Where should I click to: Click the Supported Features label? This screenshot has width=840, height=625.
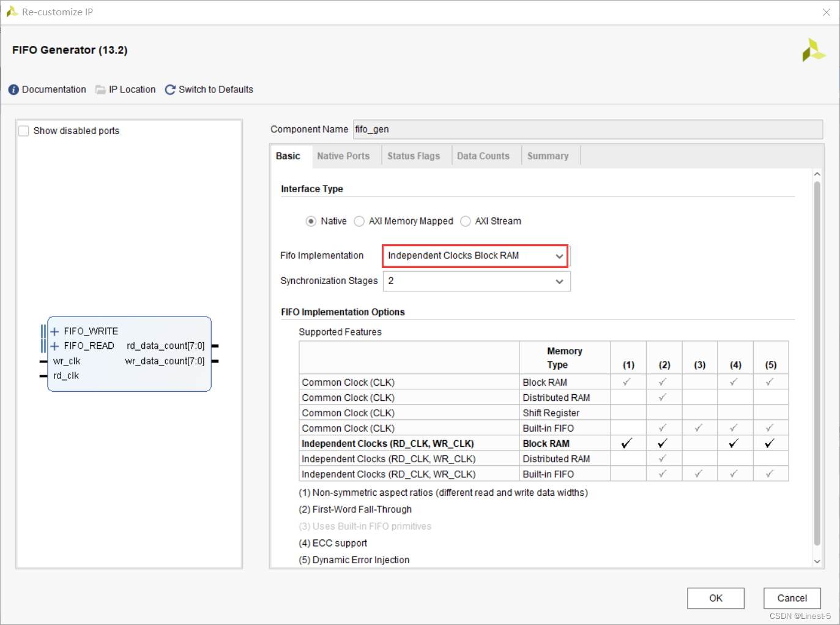click(x=340, y=332)
